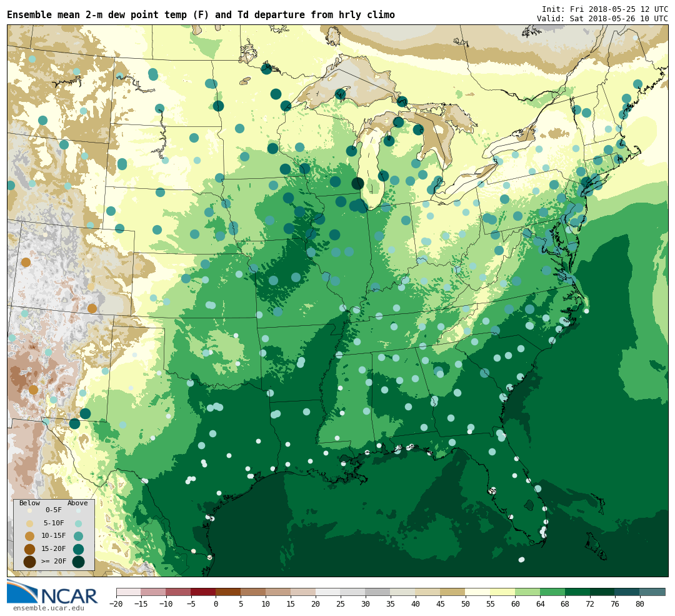Click the "Below" legend heading
This screenshot has height=616, width=675.
[x=29, y=503]
